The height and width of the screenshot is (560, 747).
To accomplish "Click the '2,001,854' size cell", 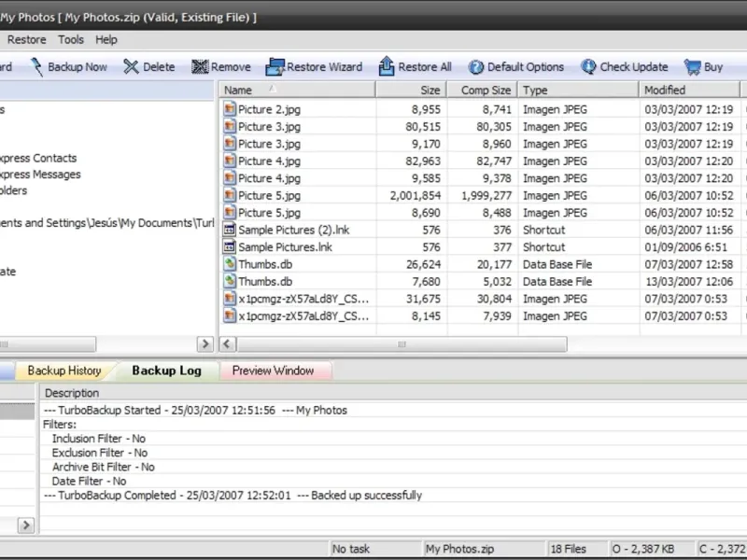I will click(416, 195).
